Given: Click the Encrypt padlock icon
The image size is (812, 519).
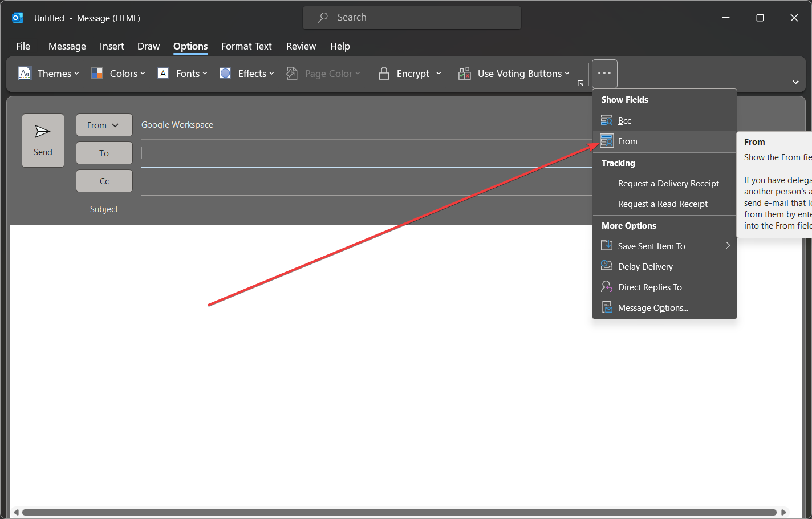Looking at the screenshot, I should point(384,74).
